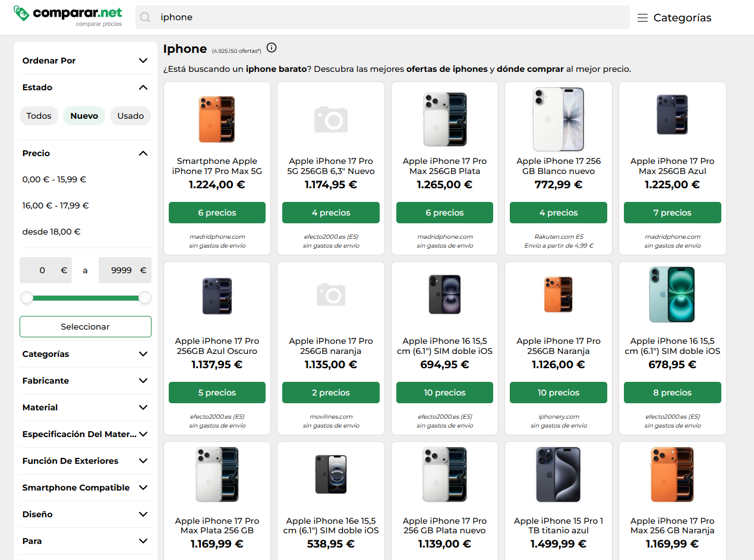
Task: Open 4 precios for iPhone 17 Blanco
Action: 559,213
